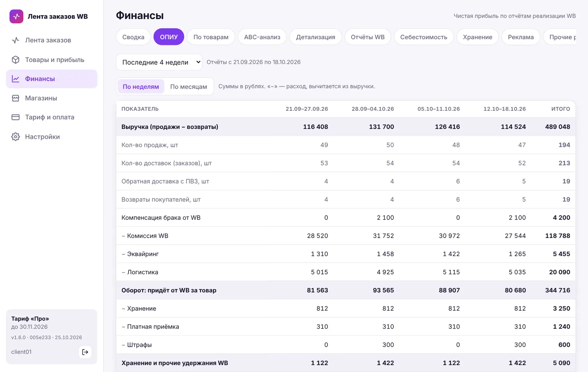Click the Компенсация брака от WB label
The height and width of the screenshot is (372, 588).
pyautogui.click(x=161, y=218)
